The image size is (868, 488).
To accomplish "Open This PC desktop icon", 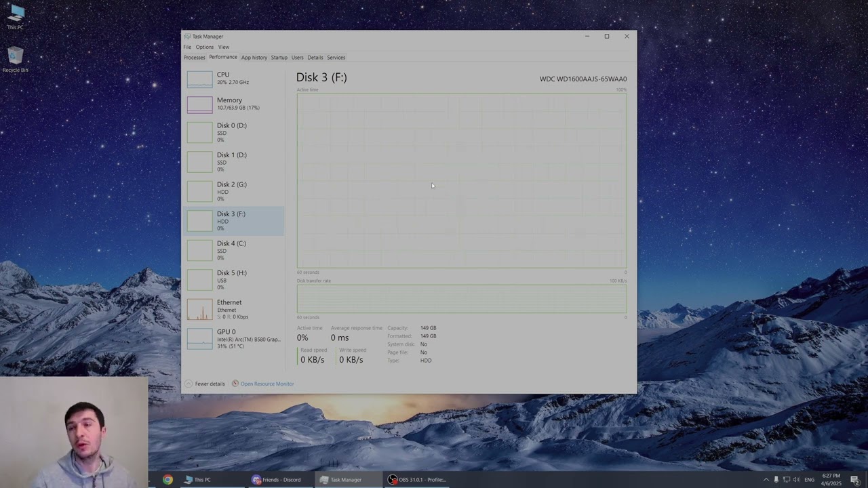I will coord(15,17).
